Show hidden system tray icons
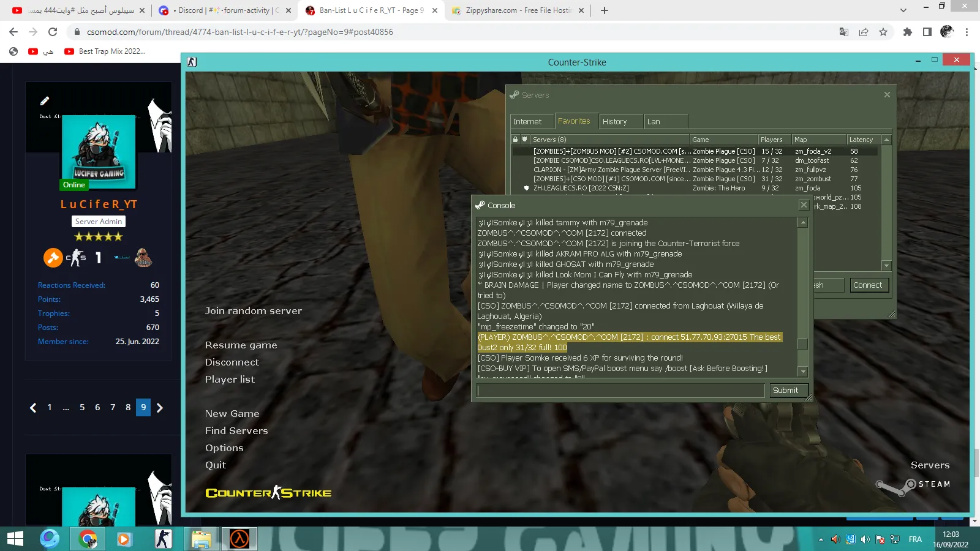The height and width of the screenshot is (551, 980). tap(821, 539)
